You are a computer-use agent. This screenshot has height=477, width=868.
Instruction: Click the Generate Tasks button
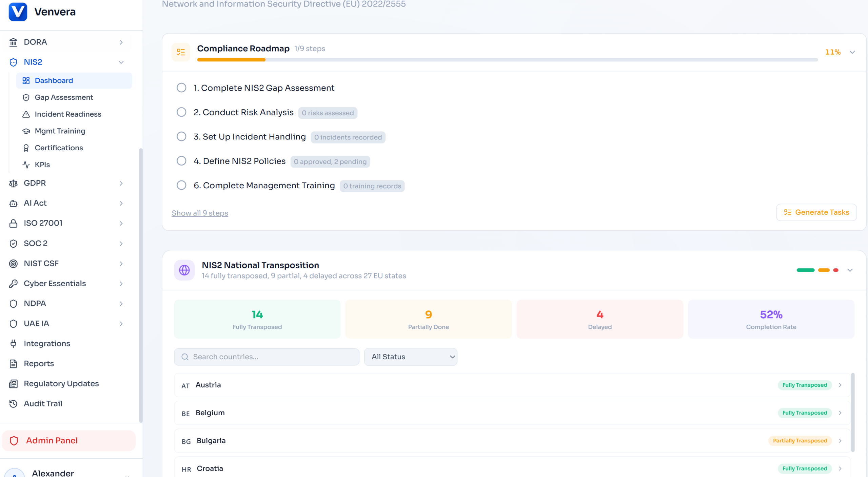[816, 212]
